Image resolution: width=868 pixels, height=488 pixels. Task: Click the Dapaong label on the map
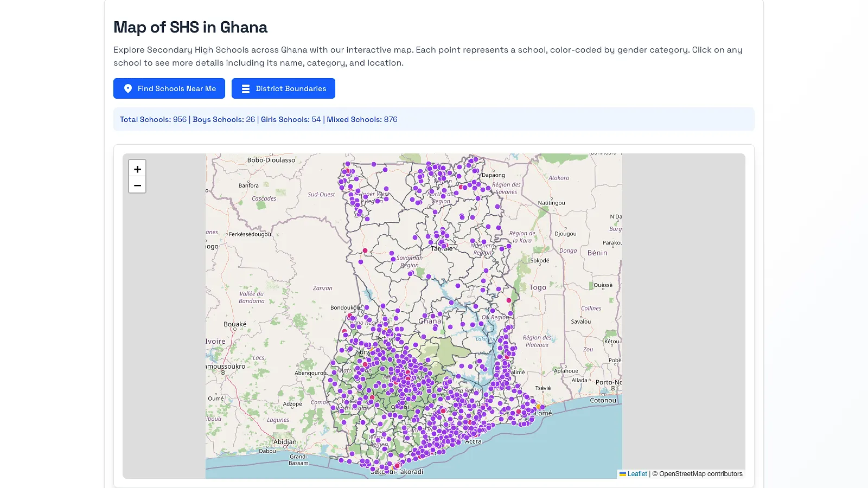(493, 175)
